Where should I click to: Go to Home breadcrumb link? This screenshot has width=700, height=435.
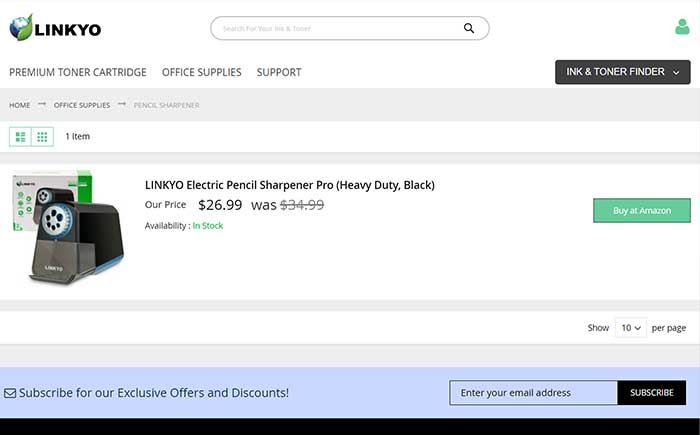[20, 105]
